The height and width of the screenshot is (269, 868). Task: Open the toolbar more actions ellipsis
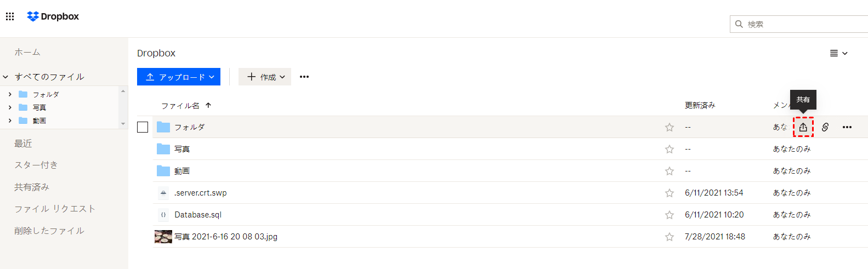[304, 77]
